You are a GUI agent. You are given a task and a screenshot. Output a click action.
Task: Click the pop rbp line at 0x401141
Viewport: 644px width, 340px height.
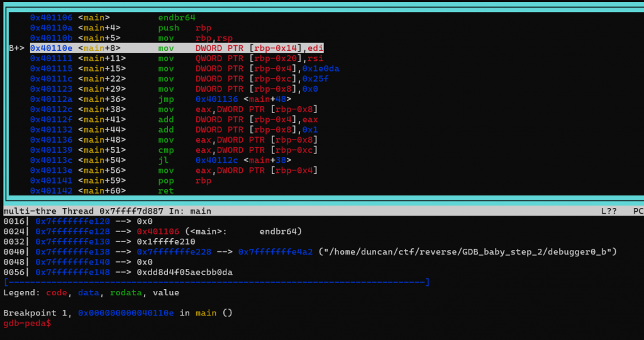point(121,180)
